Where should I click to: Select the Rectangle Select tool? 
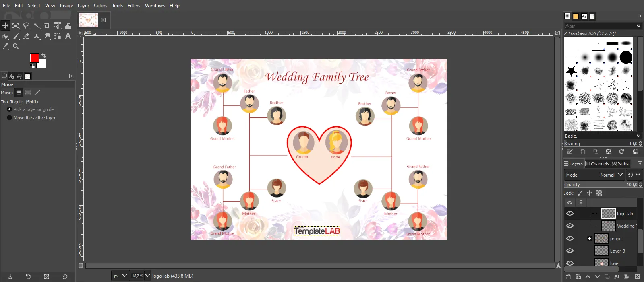(16, 26)
